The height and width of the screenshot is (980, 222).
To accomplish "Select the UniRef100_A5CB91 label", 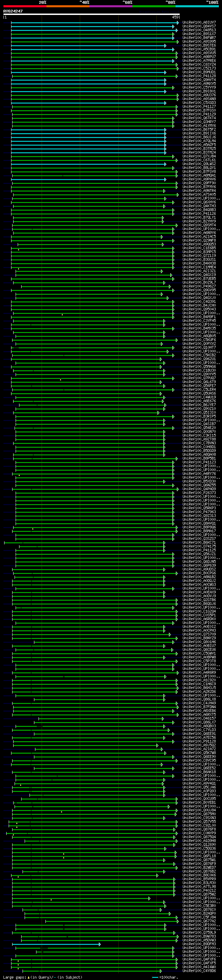I will click(199, 49).
